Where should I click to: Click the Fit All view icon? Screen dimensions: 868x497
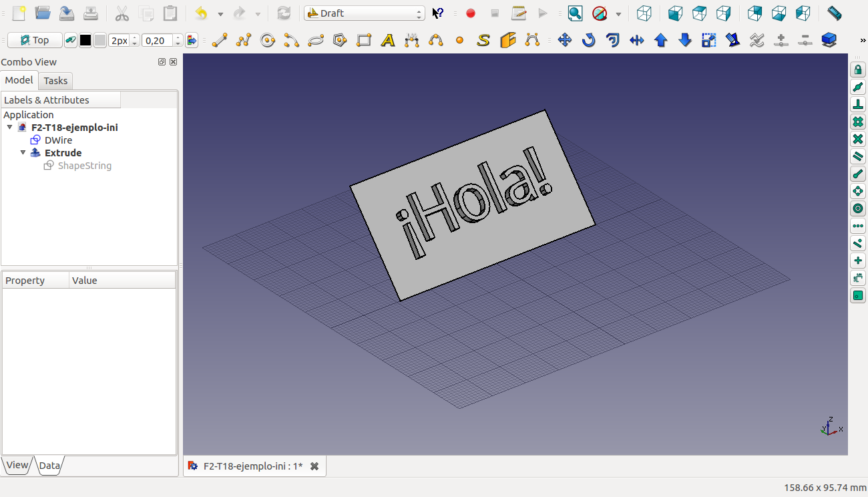coord(575,13)
